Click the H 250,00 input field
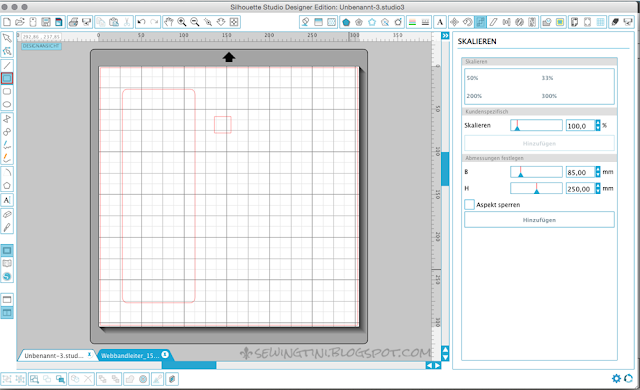Screen dimensions: 640x390 click(580, 188)
